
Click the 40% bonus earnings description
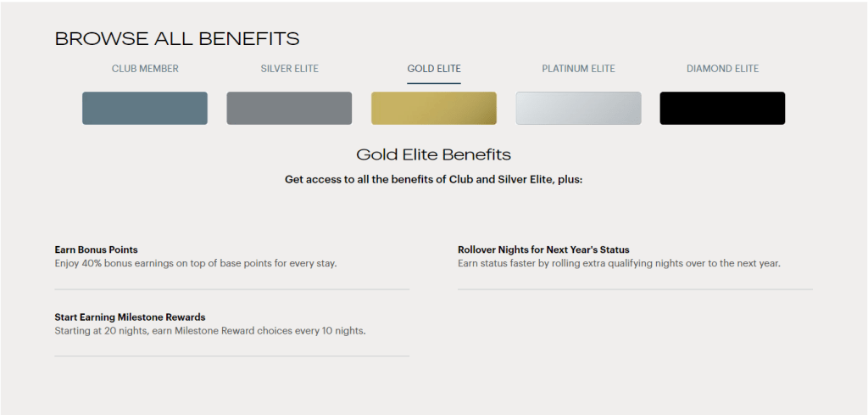pos(196,263)
